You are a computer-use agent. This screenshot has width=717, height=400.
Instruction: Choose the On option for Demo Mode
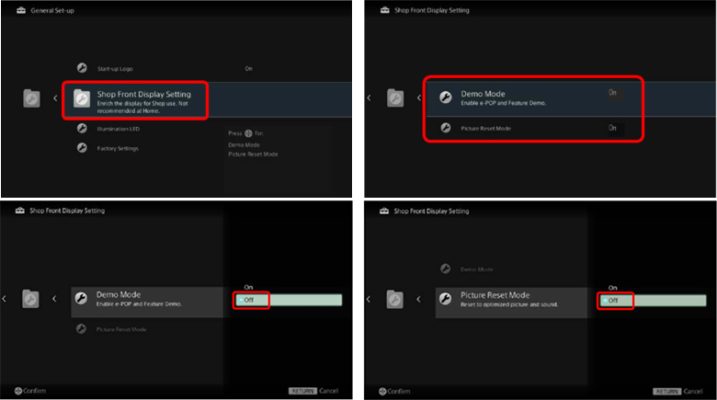tap(248, 287)
